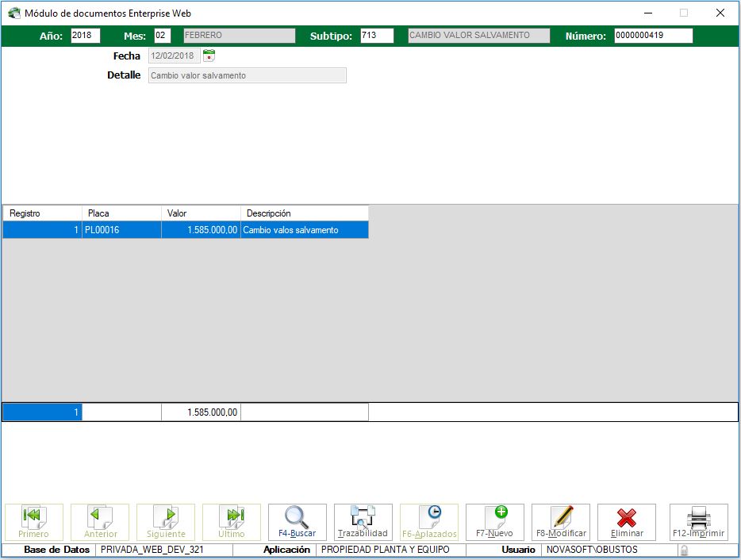Delete document with Eliminar button
The height and width of the screenshot is (560, 741).
[x=627, y=522]
